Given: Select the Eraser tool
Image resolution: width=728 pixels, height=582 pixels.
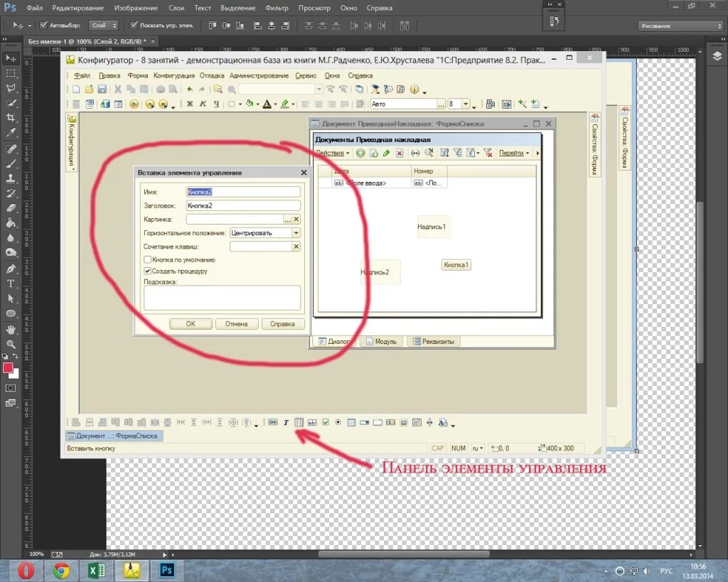Looking at the screenshot, I should 11,208.
